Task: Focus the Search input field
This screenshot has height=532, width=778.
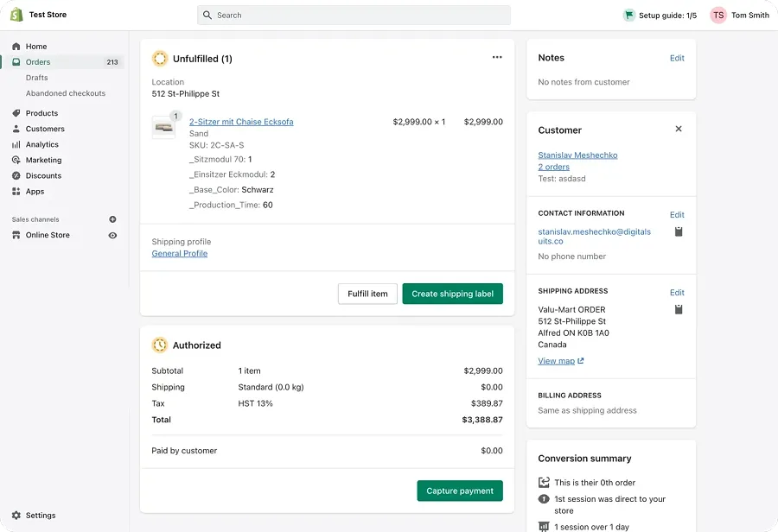Action: click(354, 16)
